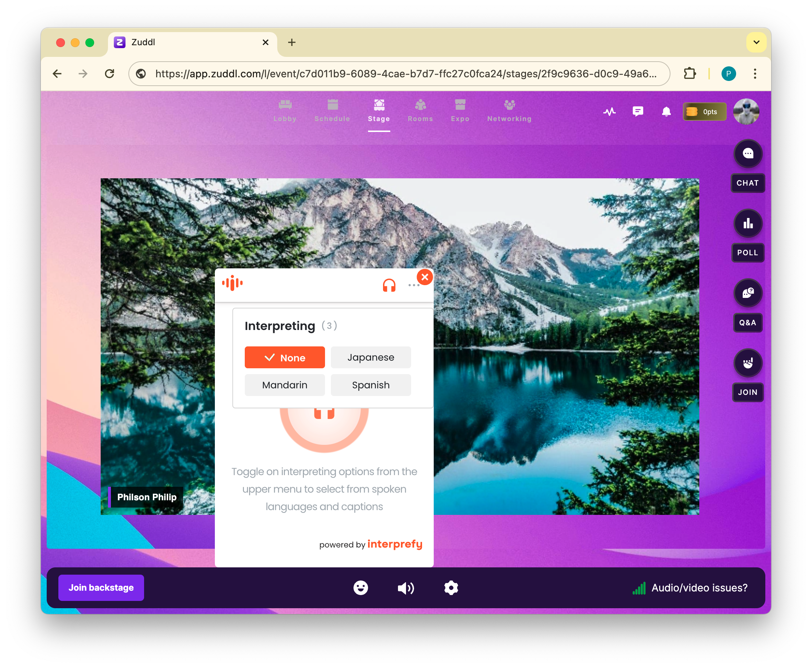Toggle the headphones interpreting menu
Screen dimensions: 812x668
point(389,285)
